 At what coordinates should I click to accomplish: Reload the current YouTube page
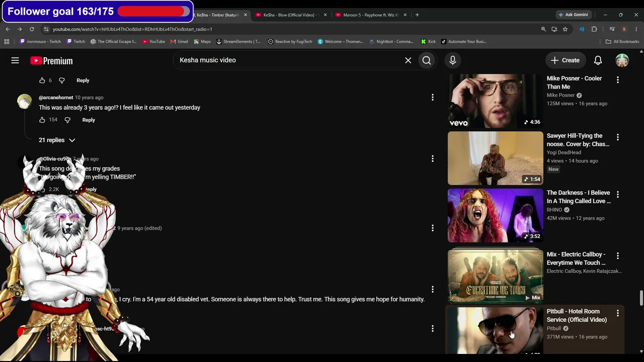pyautogui.click(x=32, y=29)
